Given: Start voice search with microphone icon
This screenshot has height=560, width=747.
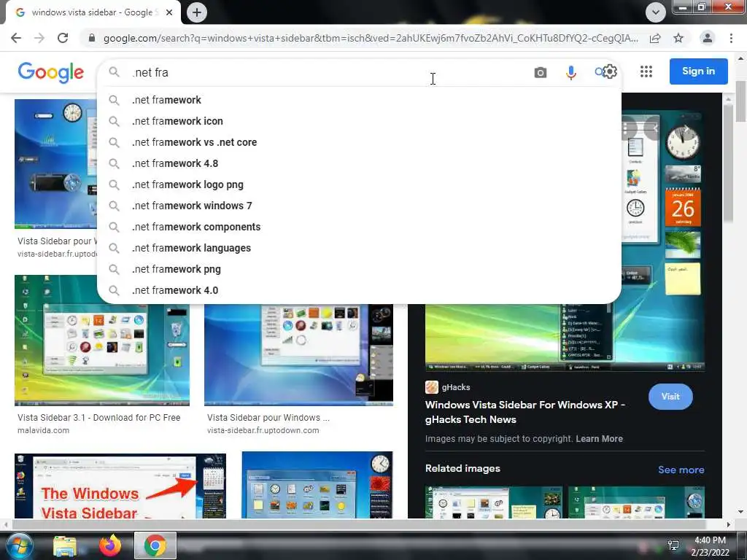Looking at the screenshot, I should pyautogui.click(x=570, y=72).
